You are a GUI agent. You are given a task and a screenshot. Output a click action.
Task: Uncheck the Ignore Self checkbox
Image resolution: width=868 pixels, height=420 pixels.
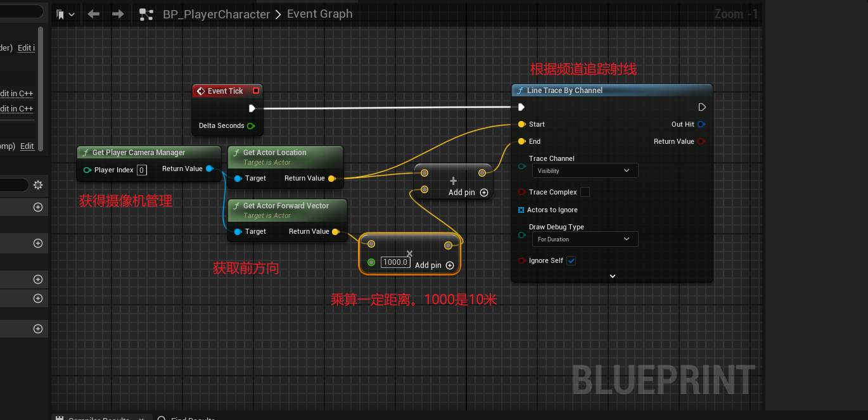(x=571, y=260)
